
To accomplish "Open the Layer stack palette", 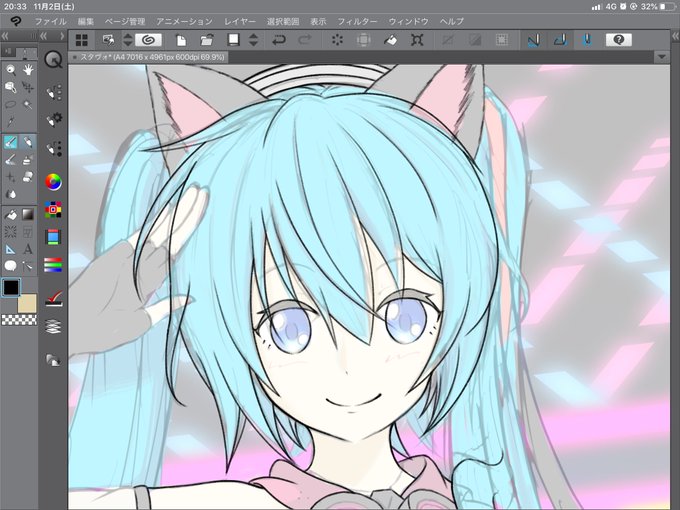I will 53,326.
